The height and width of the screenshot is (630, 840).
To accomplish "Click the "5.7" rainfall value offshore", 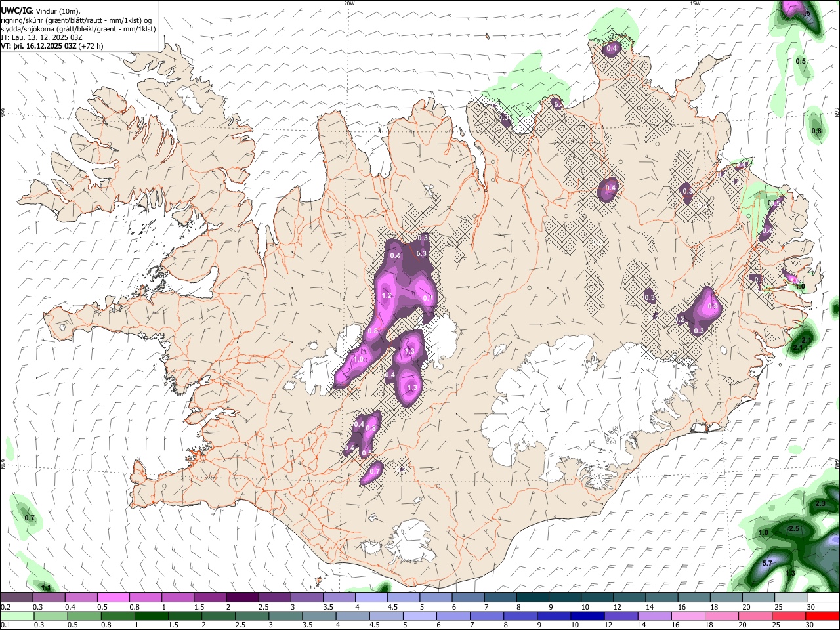I will click(x=767, y=563).
